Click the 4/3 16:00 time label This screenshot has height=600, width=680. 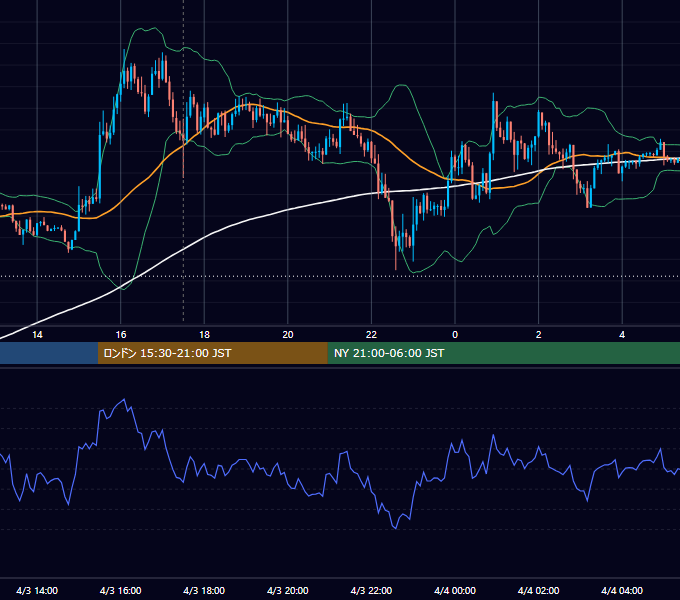point(121,591)
